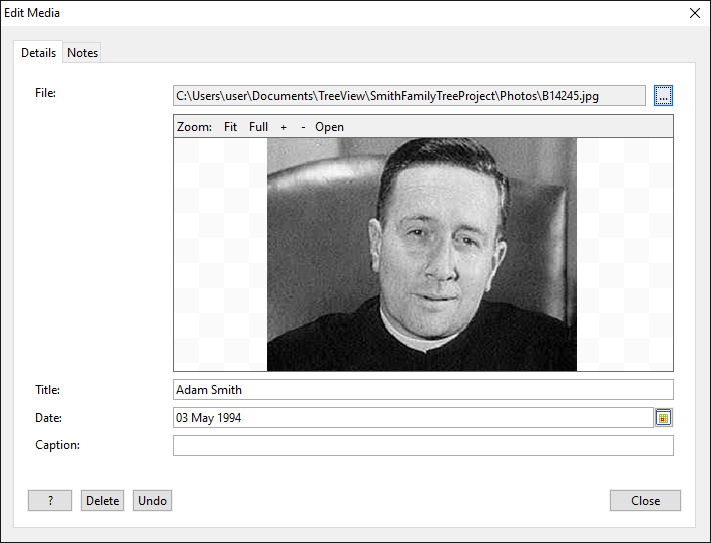The height and width of the screenshot is (543, 711).
Task: Zoom out with the minus button
Action: (x=303, y=127)
